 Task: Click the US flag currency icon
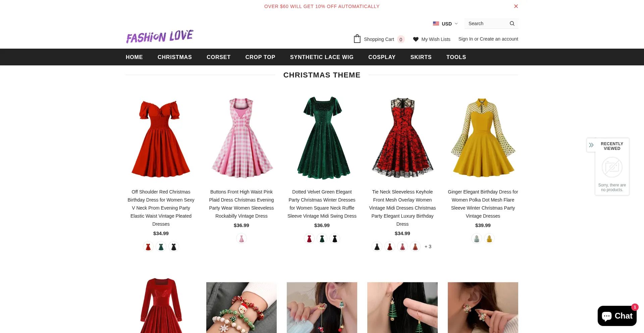[x=436, y=24]
